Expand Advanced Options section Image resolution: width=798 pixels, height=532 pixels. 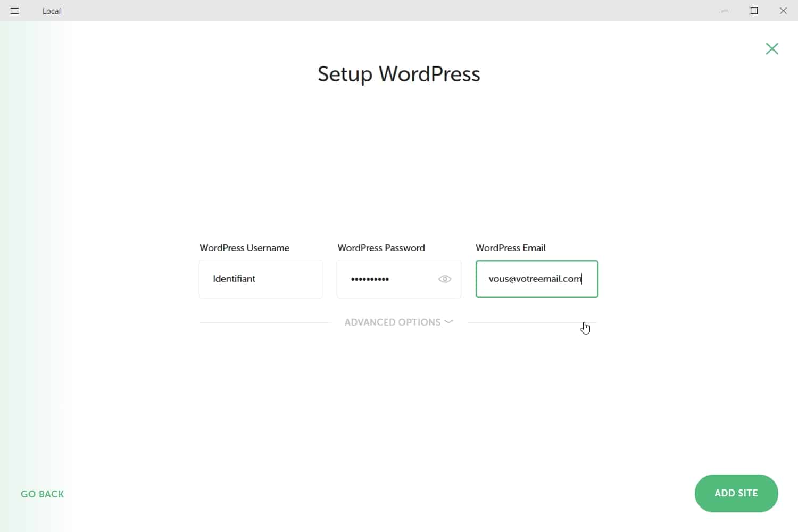point(398,322)
